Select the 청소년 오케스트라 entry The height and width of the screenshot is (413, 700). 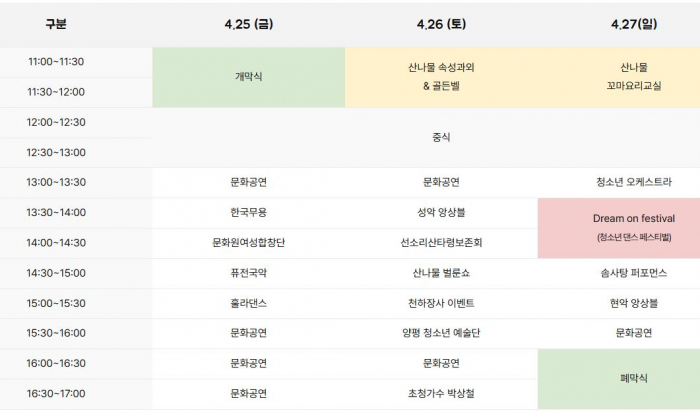point(633,182)
